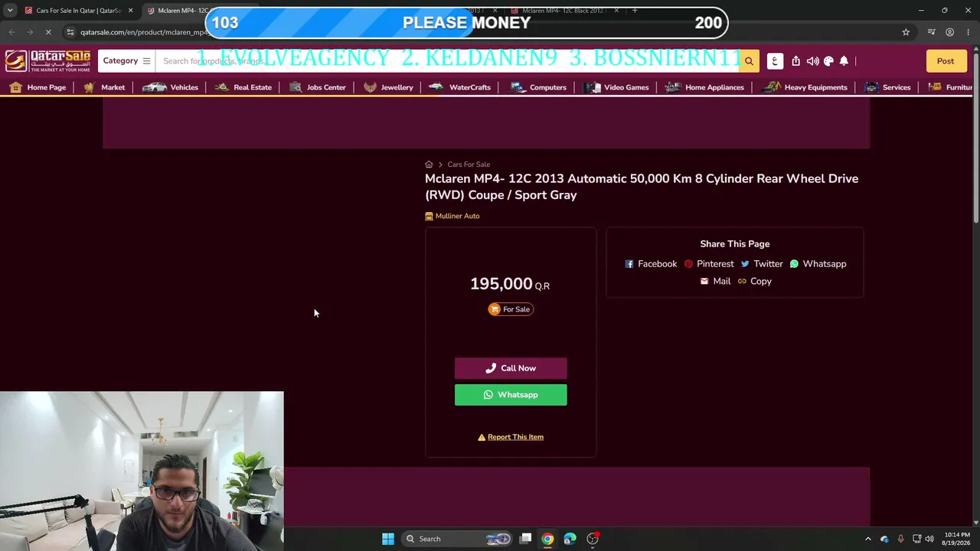
Task: Click the share icon in site header
Action: pyautogui.click(x=796, y=61)
